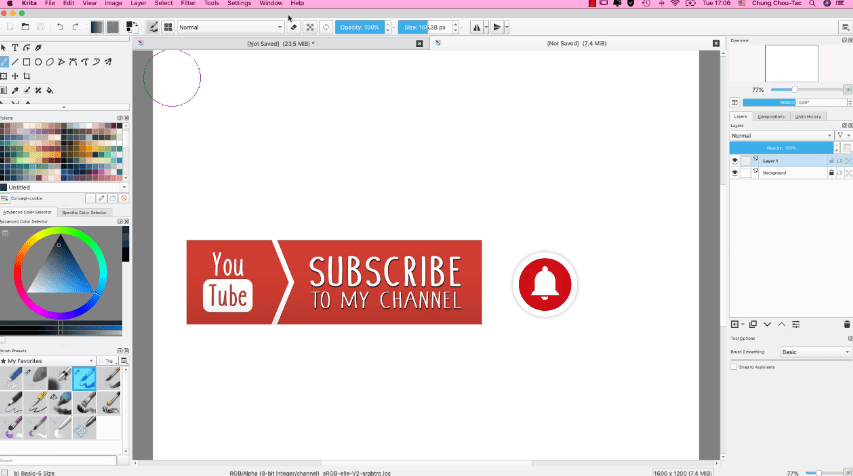Select the Multibrush tool
The image size is (853, 476).
pyautogui.click(x=108, y=62)
